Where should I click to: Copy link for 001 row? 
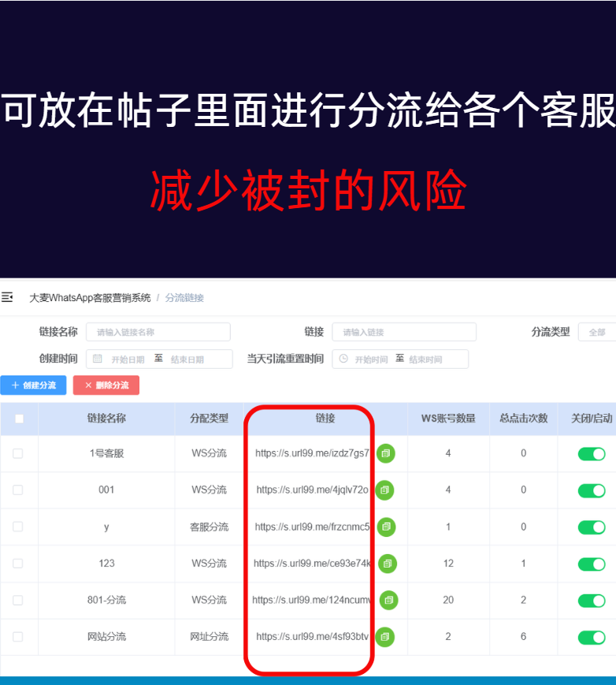[x=384, y=490]
